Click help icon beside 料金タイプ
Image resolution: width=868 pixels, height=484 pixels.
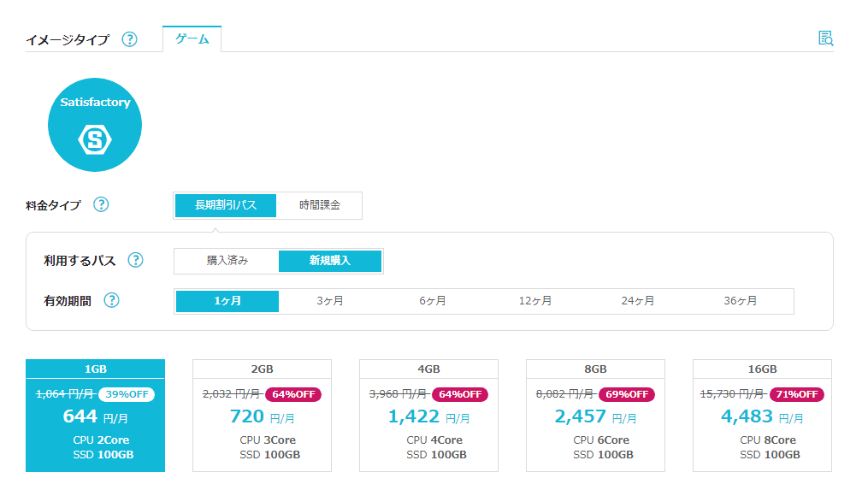tap(101, 204)
